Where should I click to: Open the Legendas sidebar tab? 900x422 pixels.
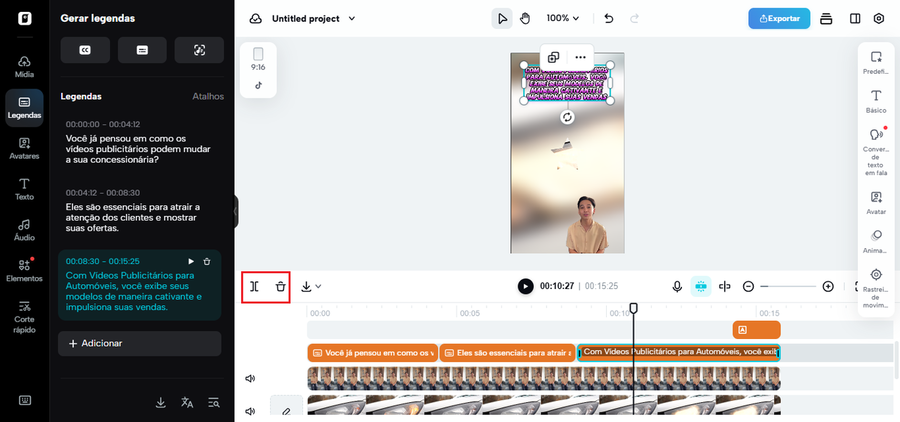[24, 108]
